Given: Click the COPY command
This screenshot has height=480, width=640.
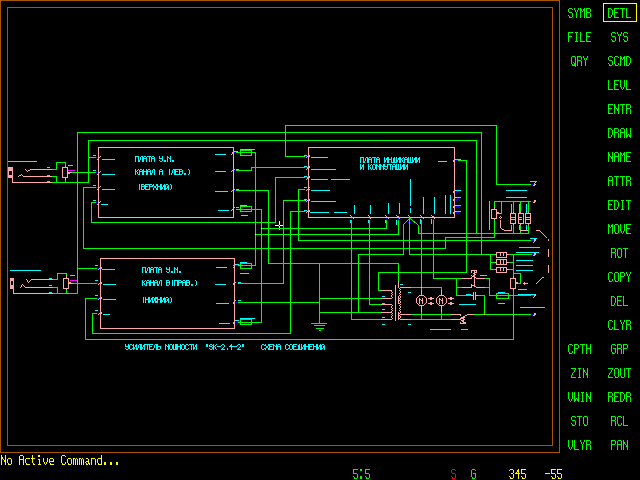Looking at the screenshot, I should 619,277.
